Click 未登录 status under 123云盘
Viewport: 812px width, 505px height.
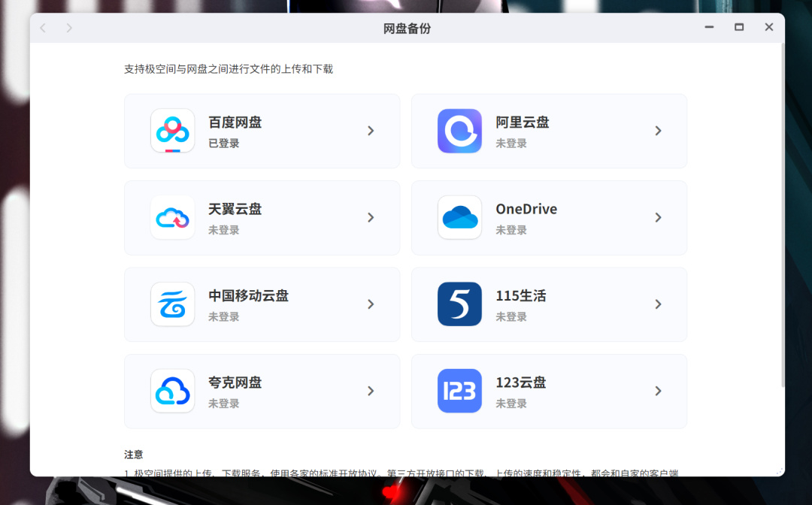[511, 404]
